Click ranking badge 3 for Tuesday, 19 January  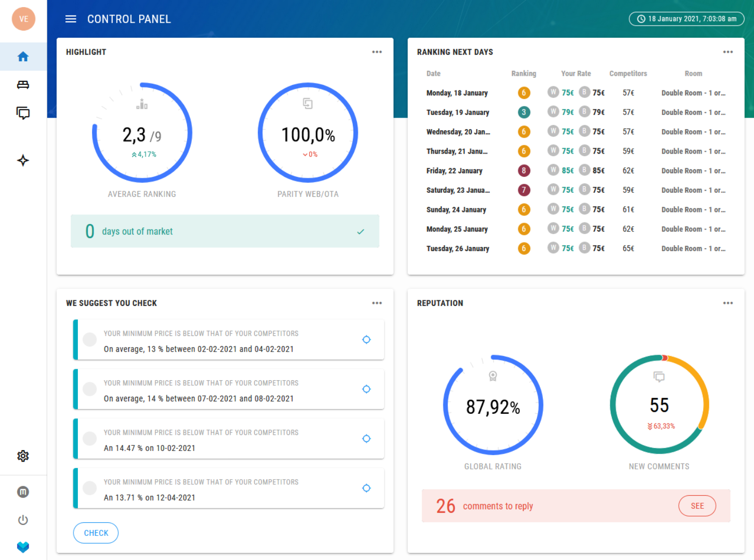tap(524, 113)
